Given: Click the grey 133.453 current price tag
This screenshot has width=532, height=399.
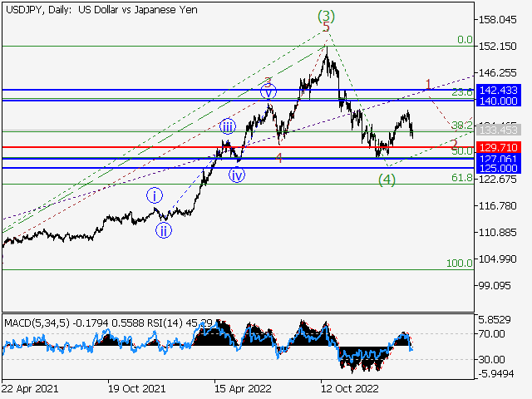Looking at the screenshot, I should pos(498,130).
